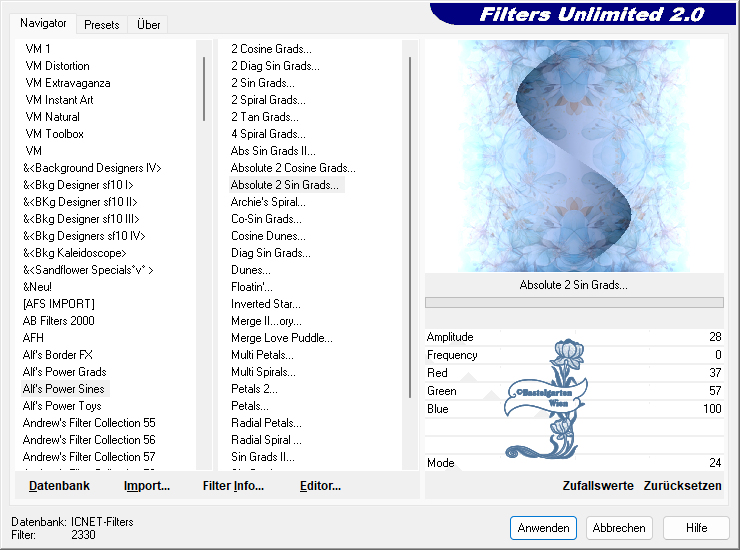Screen dimensions: 740x550
Task: Launch the Editor... button
Action: tap(320, 486)
